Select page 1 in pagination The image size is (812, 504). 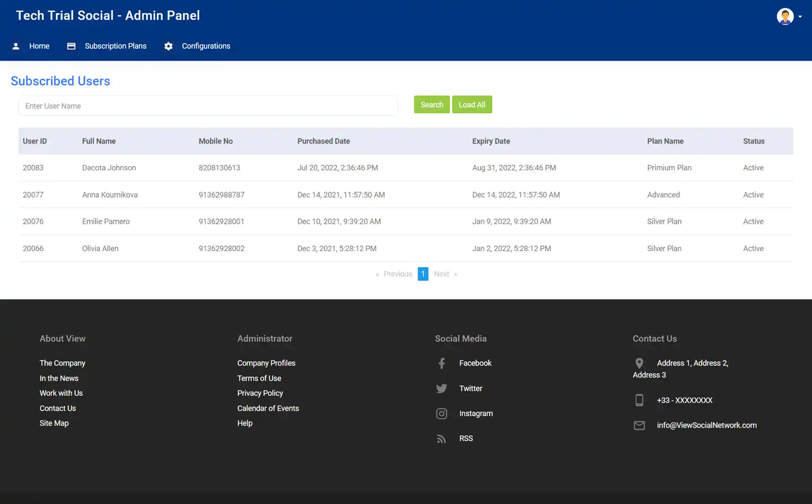[423, 274]
